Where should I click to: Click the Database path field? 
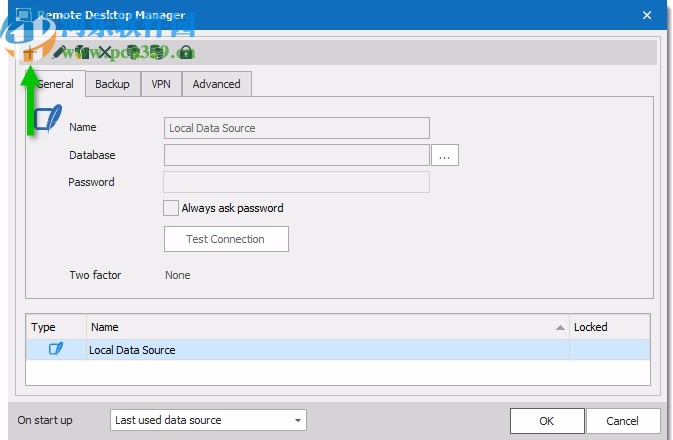(x=297, y=155)
